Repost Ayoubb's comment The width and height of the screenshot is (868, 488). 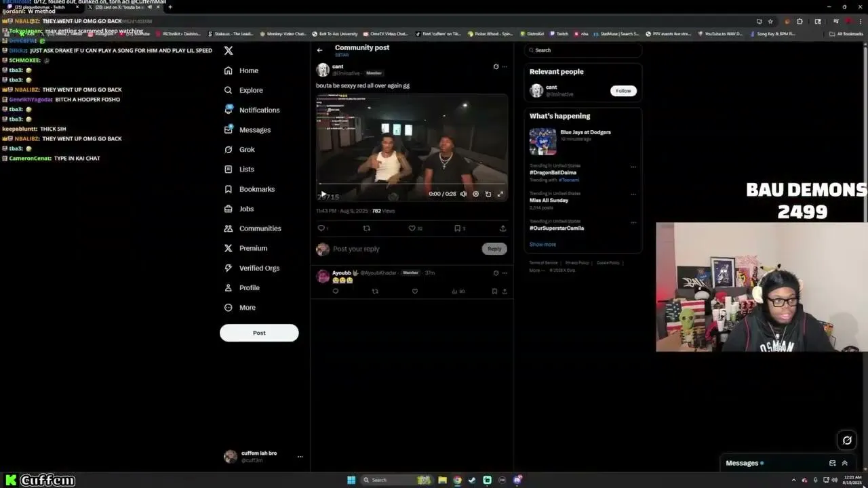click(x=375, y=291)
